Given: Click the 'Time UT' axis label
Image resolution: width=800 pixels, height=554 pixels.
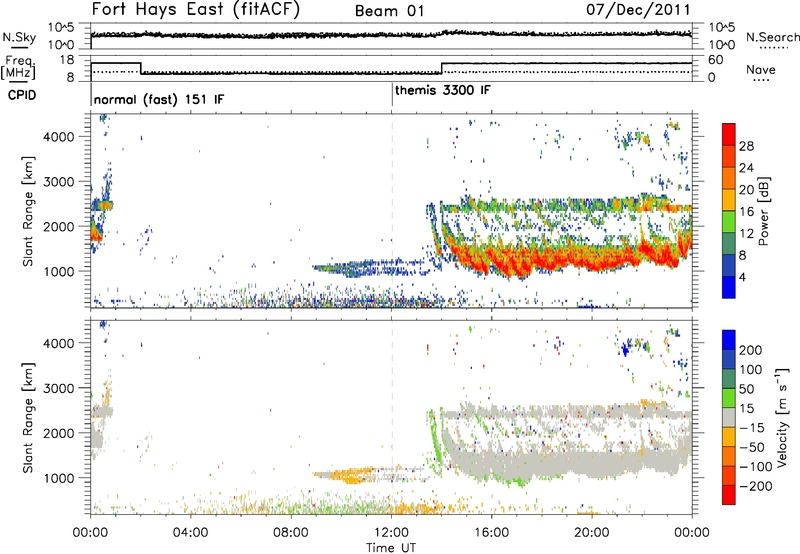Looking at the screenshot, I should coord(391,548).
